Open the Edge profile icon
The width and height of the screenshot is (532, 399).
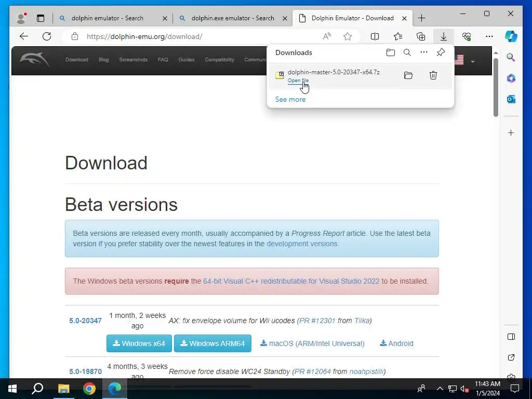pos(21,18)
